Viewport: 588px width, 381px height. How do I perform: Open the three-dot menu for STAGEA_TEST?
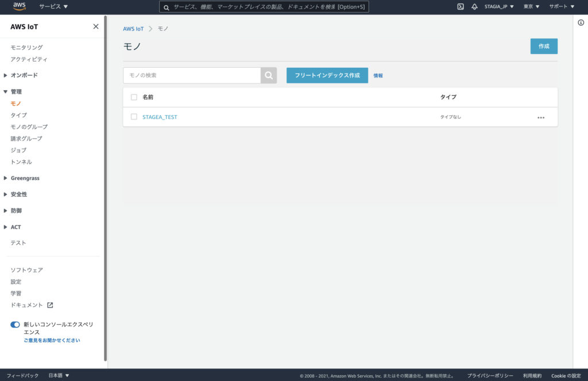click(x=540, y=117)
